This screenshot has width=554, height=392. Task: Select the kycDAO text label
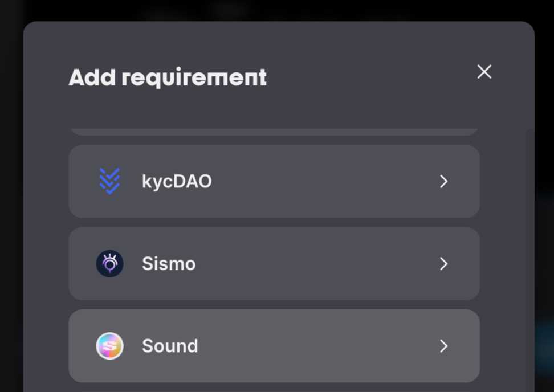pos(177,181)
